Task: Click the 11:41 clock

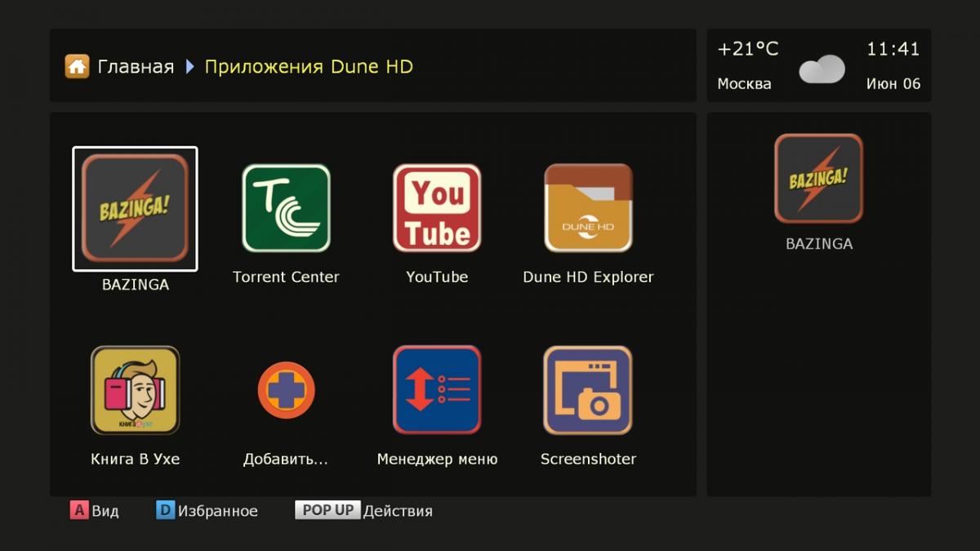Action: [x=893, y=49]
